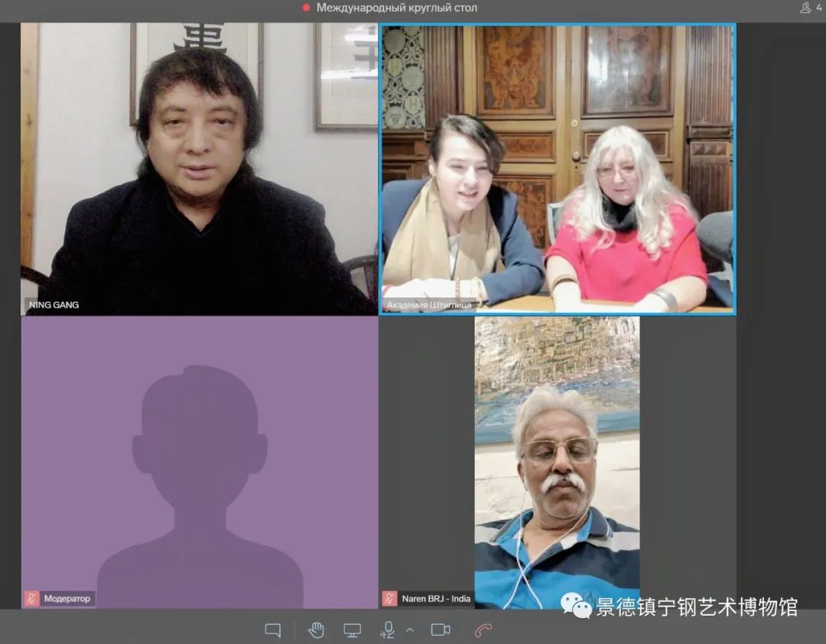Screen dimensions: 826x644
Task: Click the Академия Штиглица name label
Action: [428, 305]
